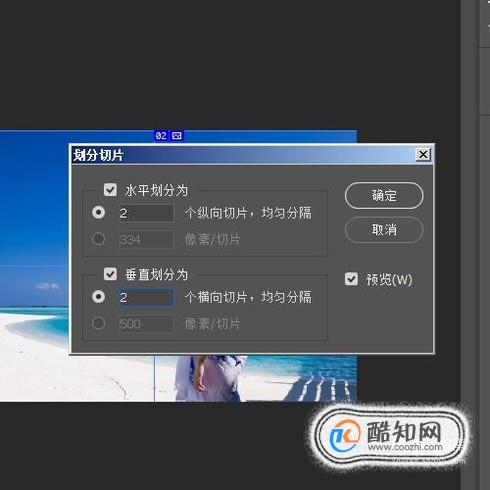Select the 像素/切片 radio under 水平划分为
490x490 pixels.
pos(98,239)
